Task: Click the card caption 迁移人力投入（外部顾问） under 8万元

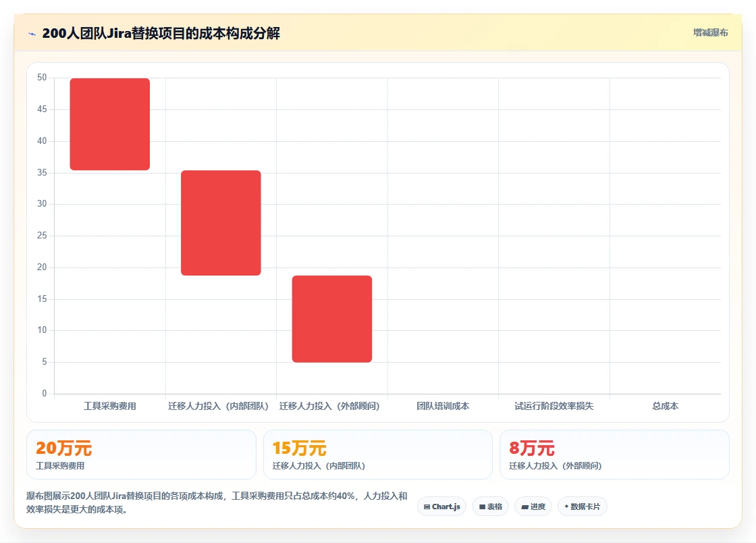Action: point(556,466)
